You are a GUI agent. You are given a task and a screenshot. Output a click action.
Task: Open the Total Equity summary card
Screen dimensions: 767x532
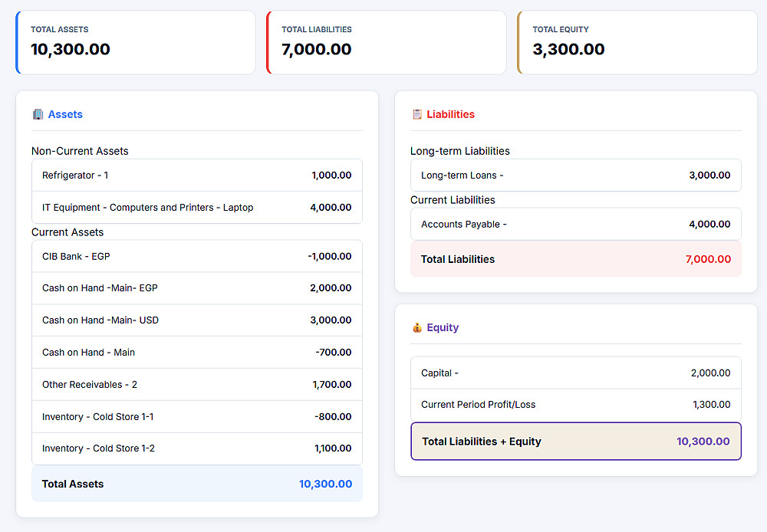[x=637, y=42]
